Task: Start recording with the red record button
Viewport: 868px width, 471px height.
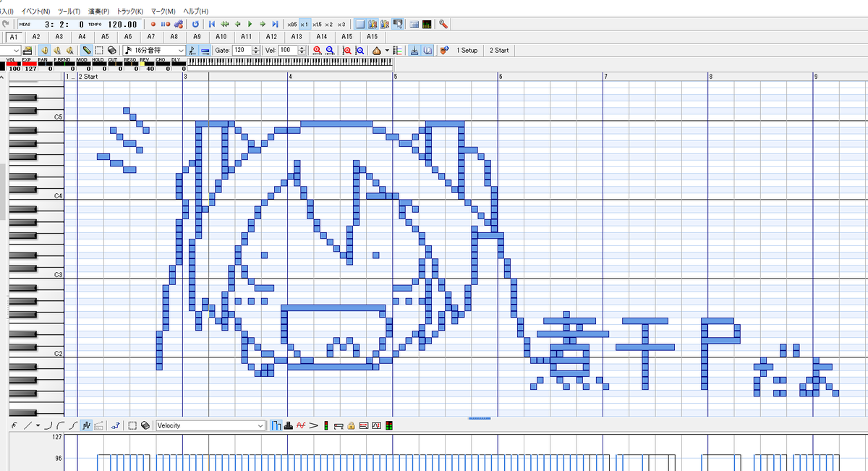Action: pyautogui.click(x=153, y=24)
